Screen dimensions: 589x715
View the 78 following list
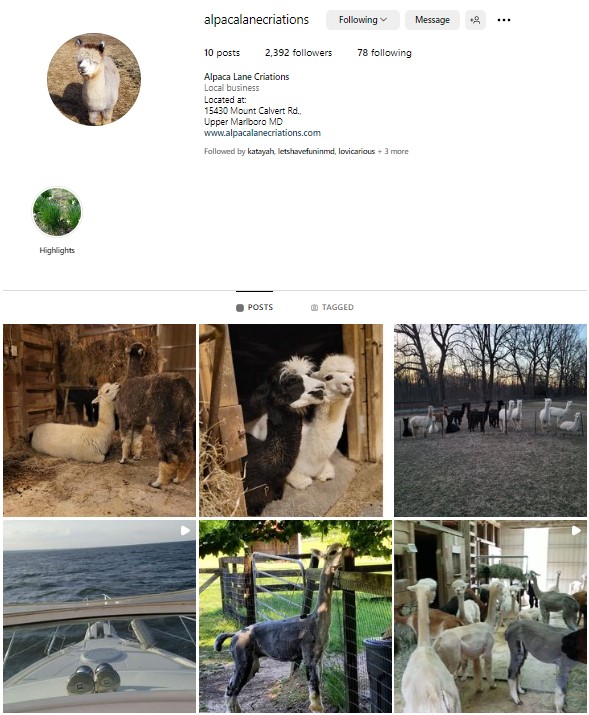384,53
